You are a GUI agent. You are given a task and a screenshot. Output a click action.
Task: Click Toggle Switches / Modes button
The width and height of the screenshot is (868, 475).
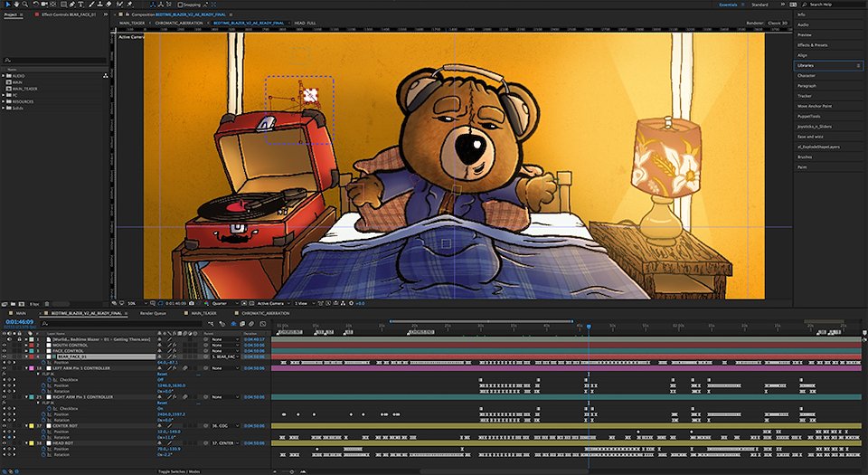click(x=179, y=471)
